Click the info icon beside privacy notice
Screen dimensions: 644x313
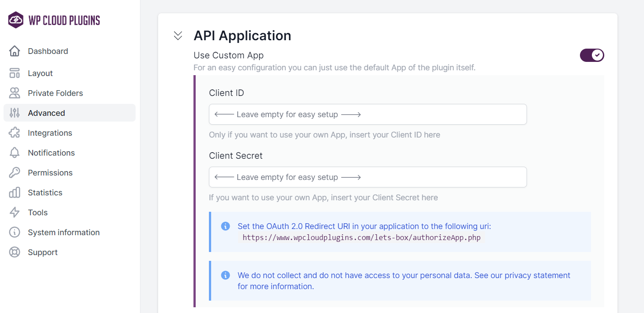coord(225,275)
